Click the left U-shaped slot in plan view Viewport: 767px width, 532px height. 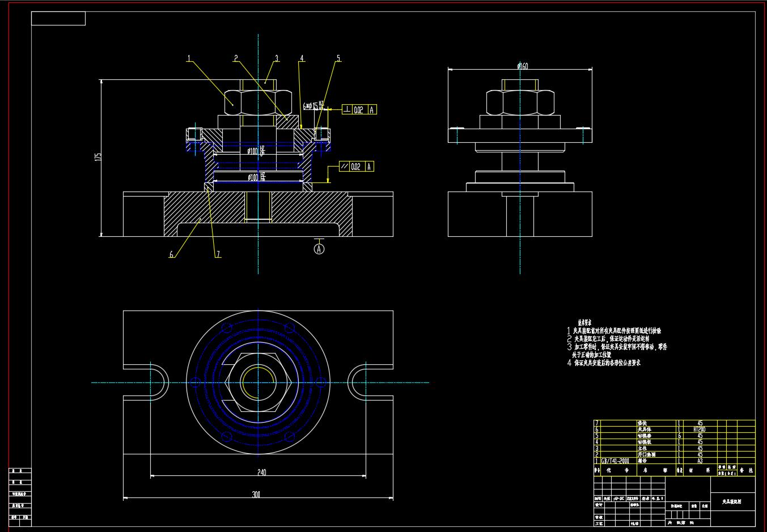[x=158, y=382]
